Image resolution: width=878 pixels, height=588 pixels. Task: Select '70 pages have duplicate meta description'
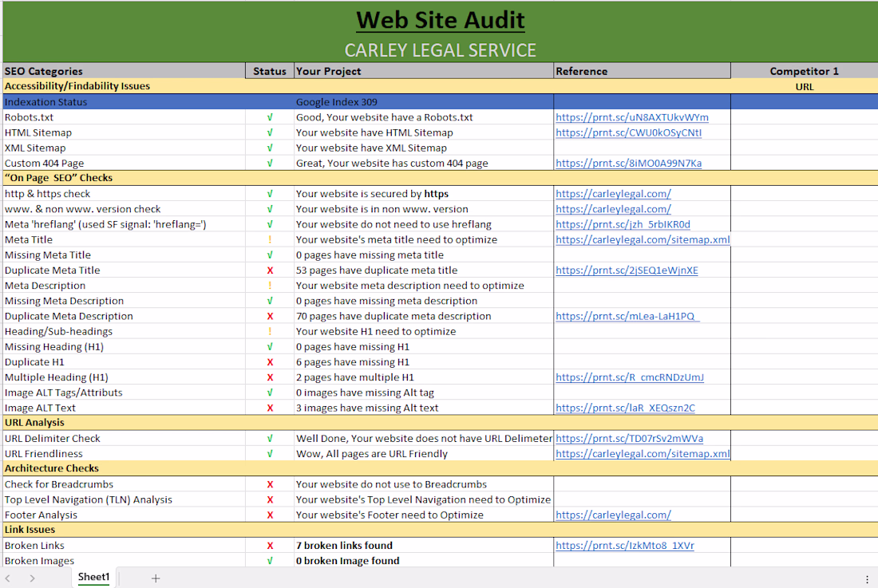pos(423,316)
